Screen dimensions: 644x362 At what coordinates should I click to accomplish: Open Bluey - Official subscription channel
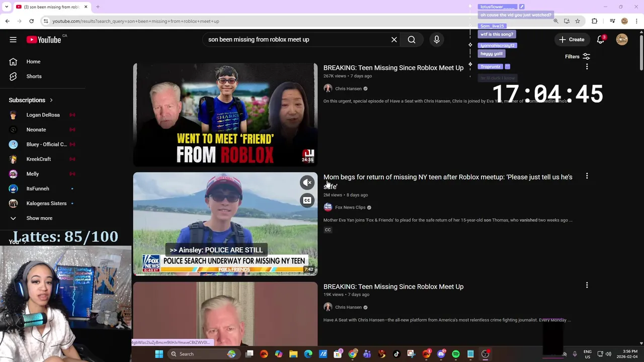click(x=43, y=144)
